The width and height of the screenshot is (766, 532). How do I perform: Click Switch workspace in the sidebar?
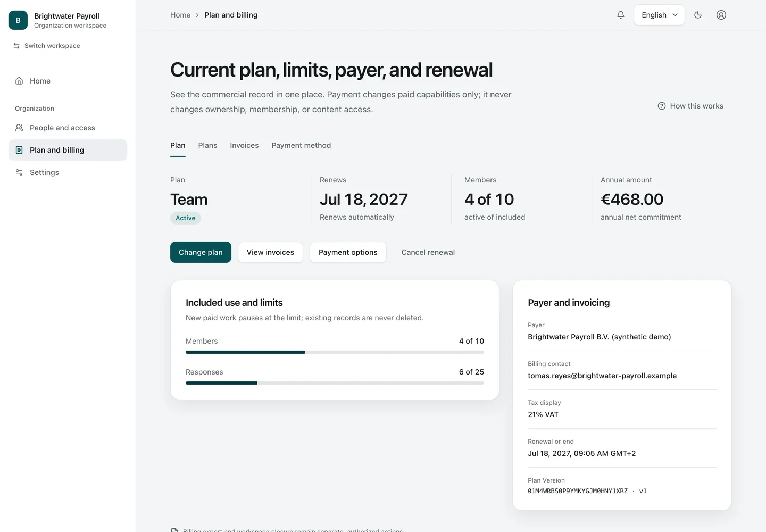46,46
